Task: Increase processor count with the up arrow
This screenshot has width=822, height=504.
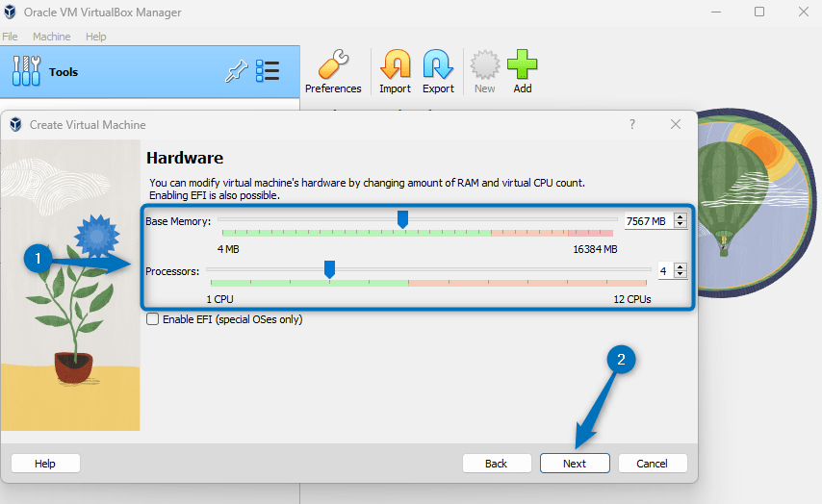Action: click(681, 267)
